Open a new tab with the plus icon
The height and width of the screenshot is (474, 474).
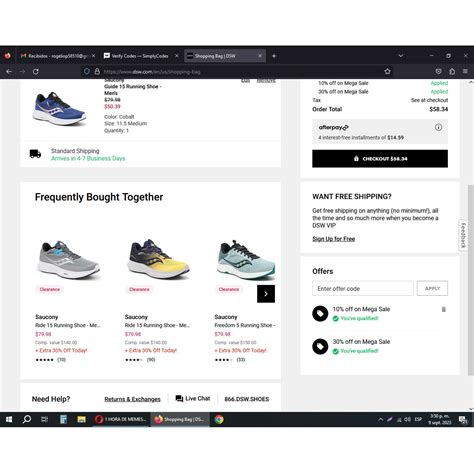274,56
